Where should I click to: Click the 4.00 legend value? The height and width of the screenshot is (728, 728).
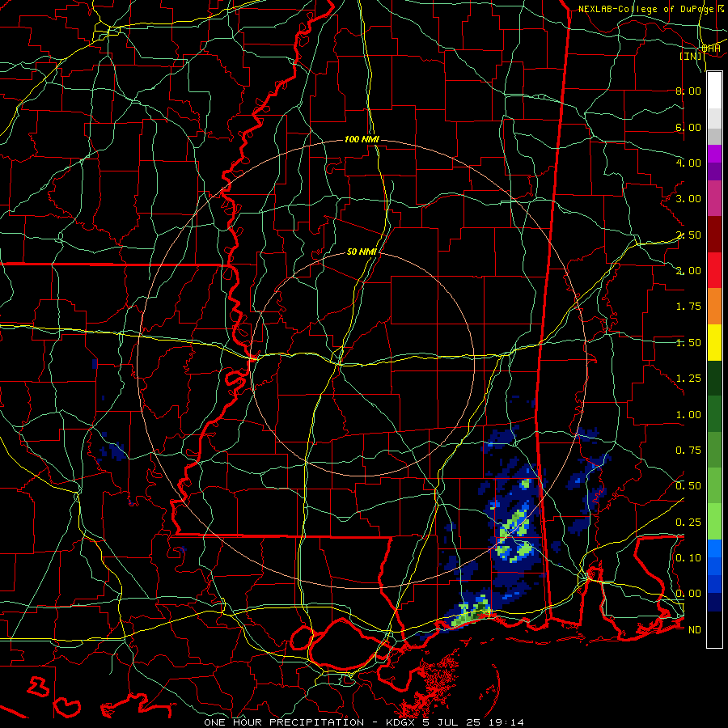688,163
